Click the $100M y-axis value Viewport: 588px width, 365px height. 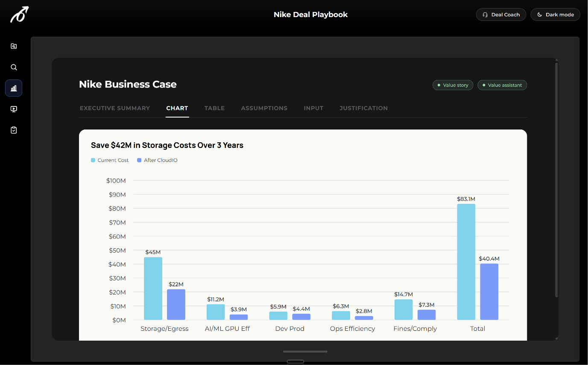click(x=116, y=181)
